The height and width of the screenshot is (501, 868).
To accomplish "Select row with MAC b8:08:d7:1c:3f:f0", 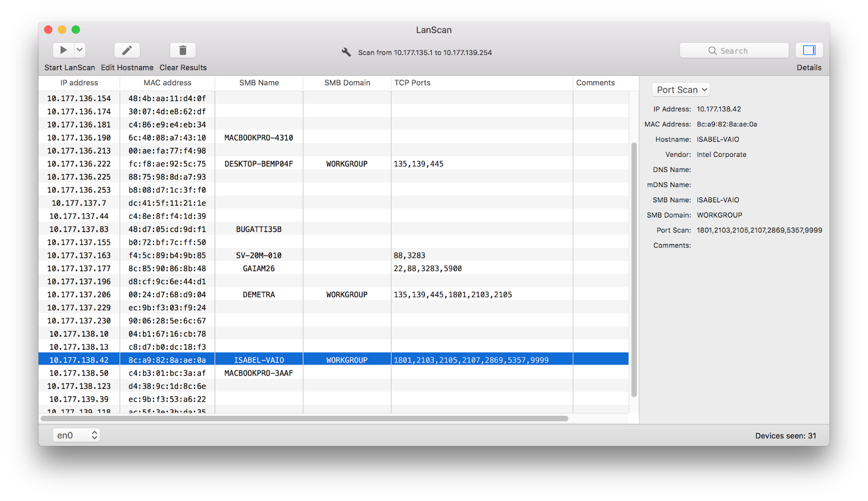I will click(334, 190).
